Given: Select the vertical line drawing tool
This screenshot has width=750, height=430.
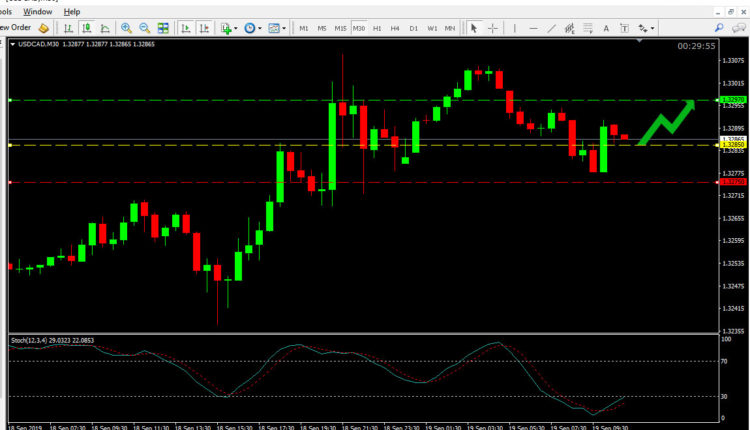Looking at the screenshot, I should (x=515, y=28).
